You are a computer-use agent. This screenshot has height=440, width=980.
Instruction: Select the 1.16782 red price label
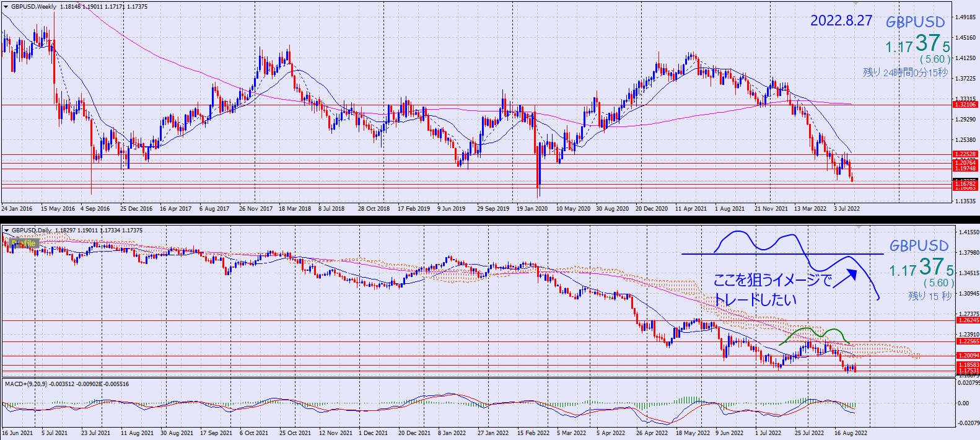966,184
